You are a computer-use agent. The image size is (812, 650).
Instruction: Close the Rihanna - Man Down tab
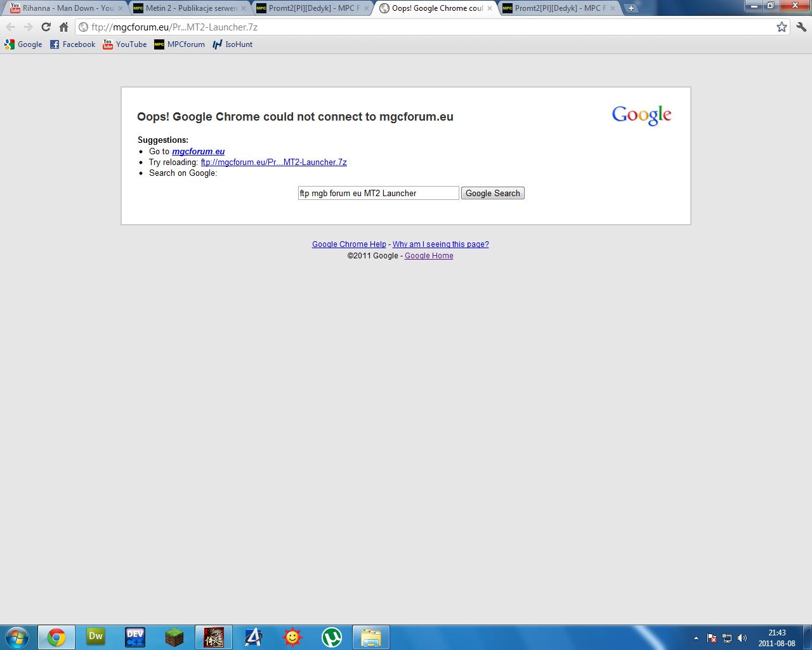pos(120,8)
